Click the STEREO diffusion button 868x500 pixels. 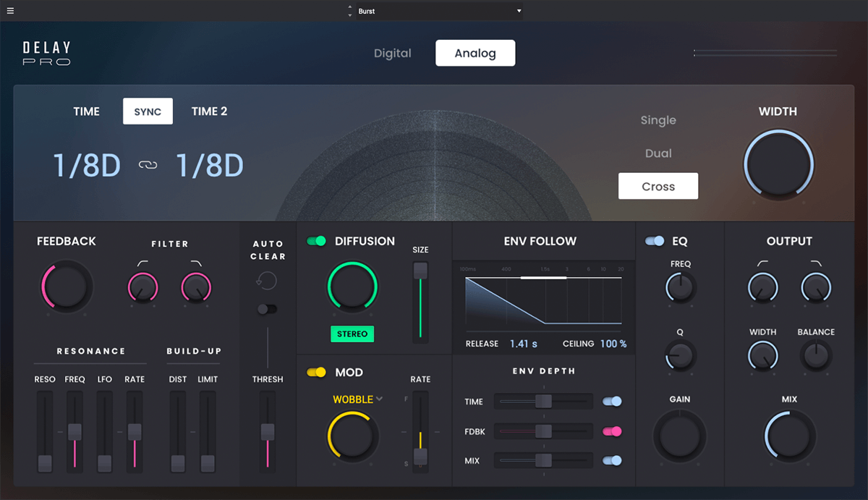[352, 334]
